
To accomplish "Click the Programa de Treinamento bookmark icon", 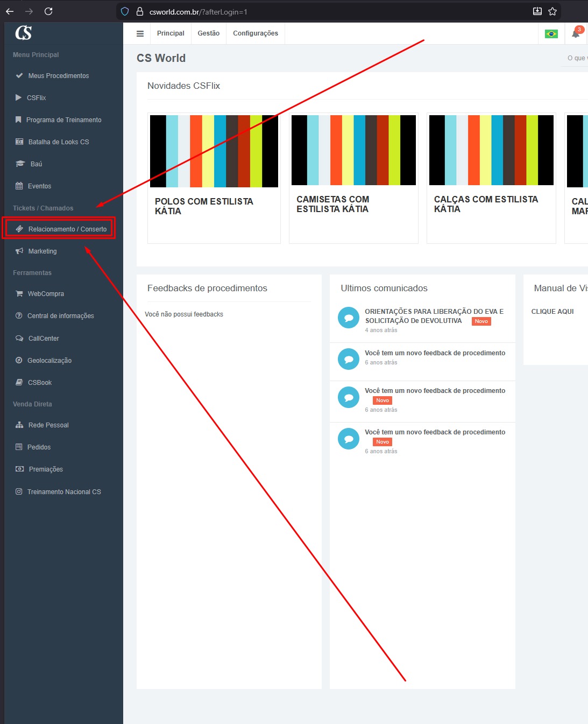I will click(x=18, y=120).
